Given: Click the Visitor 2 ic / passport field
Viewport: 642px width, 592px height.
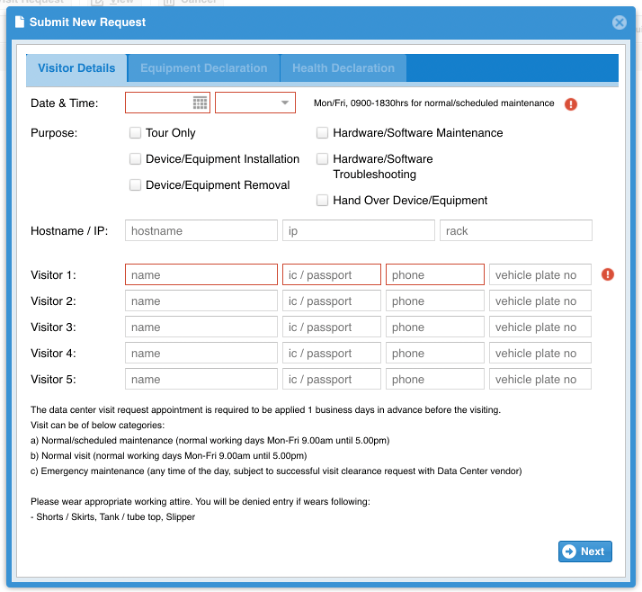Looking at the screenshot, I should click(331, 301).
